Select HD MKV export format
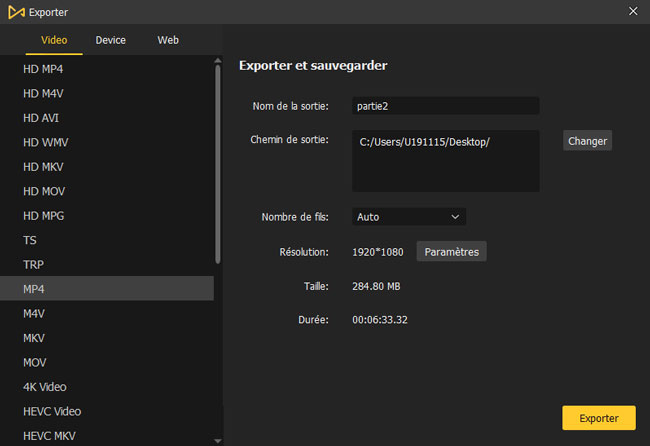Image resolution: width=650 pixels, height=446 pixels. 43,167
